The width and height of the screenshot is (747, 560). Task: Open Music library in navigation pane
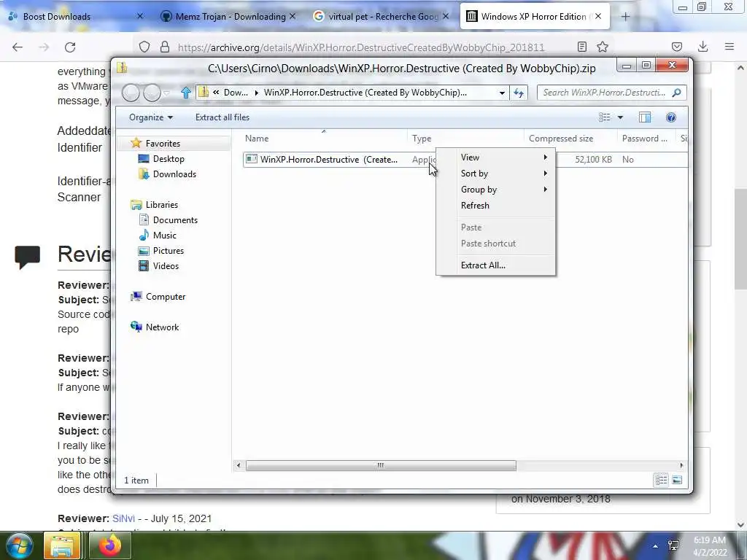click(x=164, y=236)
